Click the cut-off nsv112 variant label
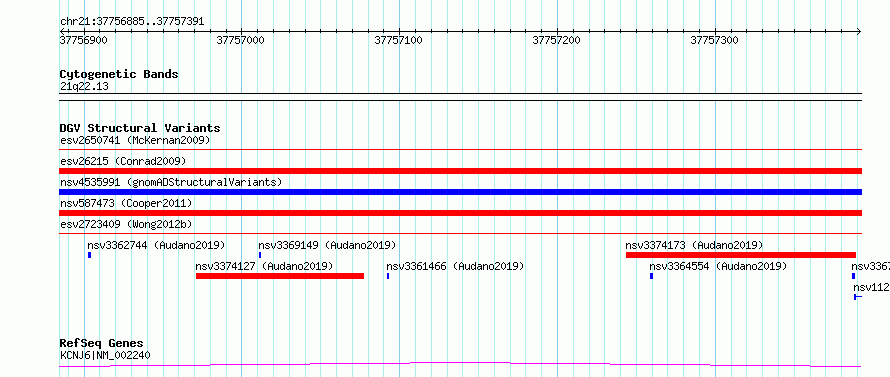 871,287
